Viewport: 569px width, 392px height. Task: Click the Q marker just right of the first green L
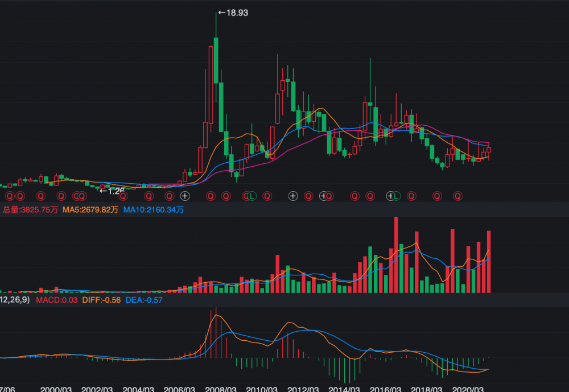(x=267, y=196)
